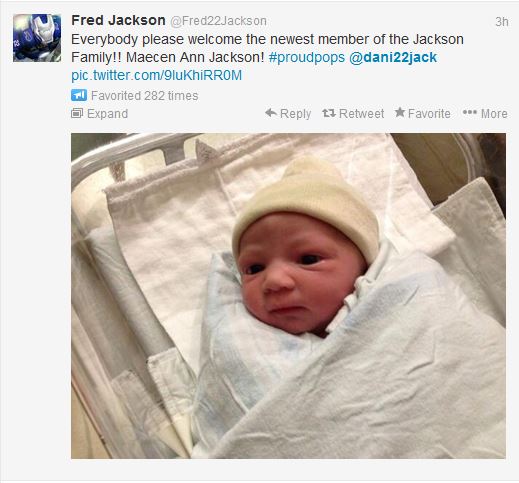The height and width of the screenshot is (483, 519).
Task: Open the pic.twitter.com/9luKhiRR0M link
Action: 156,75
